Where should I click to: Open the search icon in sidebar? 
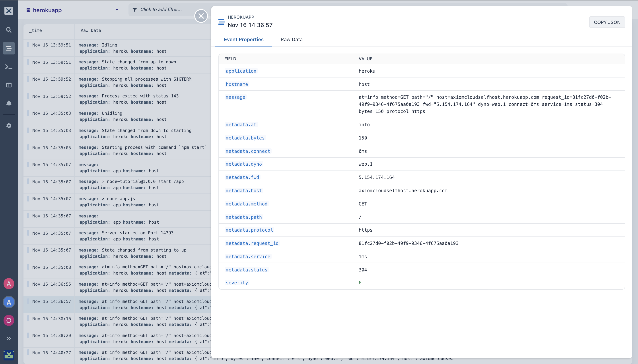click(x=9, y=30)
